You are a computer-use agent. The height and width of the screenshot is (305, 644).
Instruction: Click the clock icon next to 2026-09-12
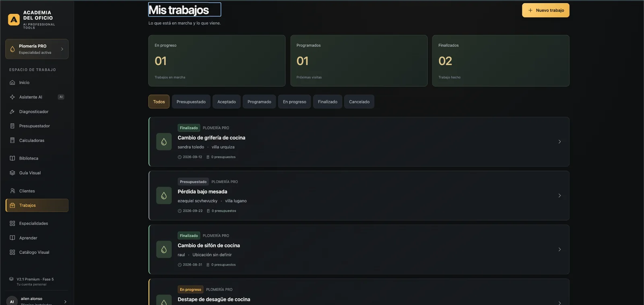tap(180, 157)
